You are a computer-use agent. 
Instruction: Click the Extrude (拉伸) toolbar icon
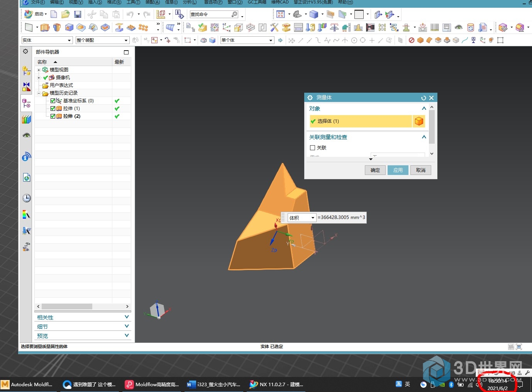tap(45, 27)
